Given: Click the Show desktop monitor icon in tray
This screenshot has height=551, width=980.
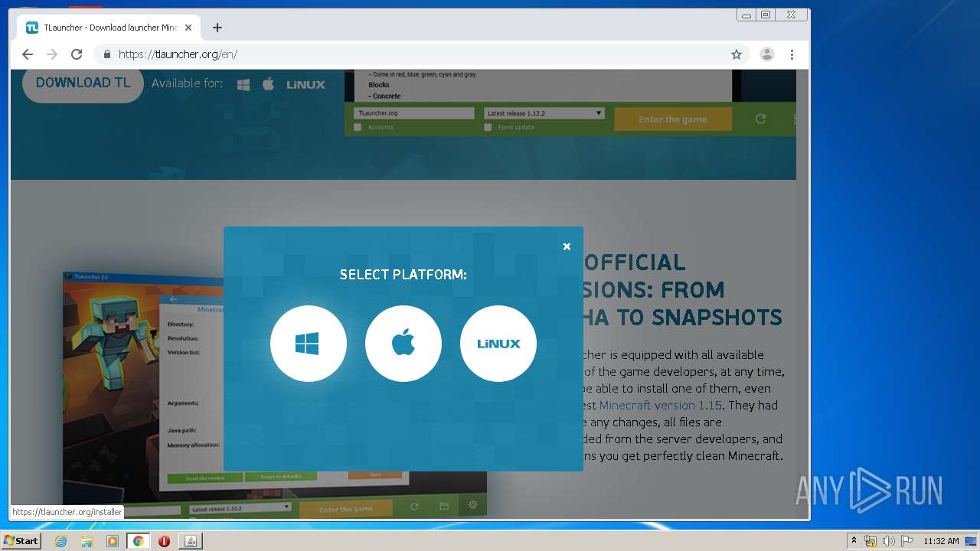Looking at the screenshot, I should coord(972,541).
